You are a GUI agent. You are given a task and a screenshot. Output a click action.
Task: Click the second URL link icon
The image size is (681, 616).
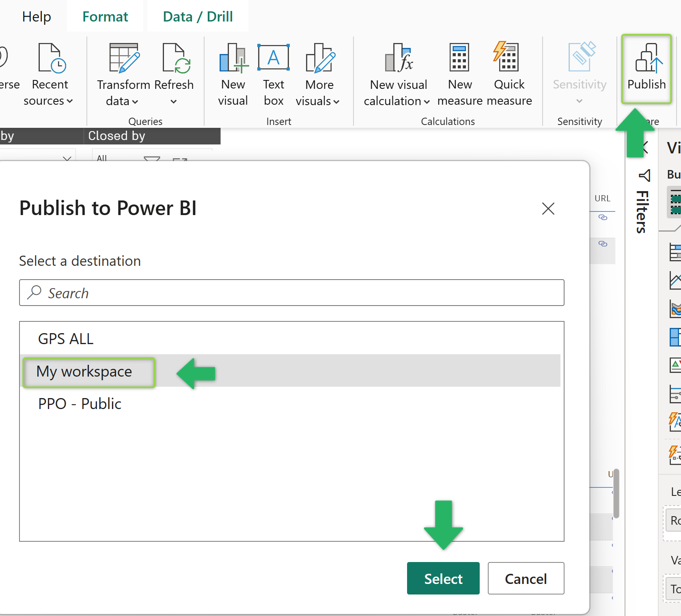603,244
